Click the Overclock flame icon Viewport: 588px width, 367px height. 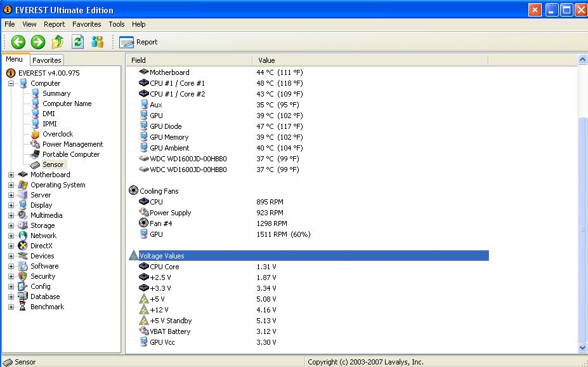(36, 134)
